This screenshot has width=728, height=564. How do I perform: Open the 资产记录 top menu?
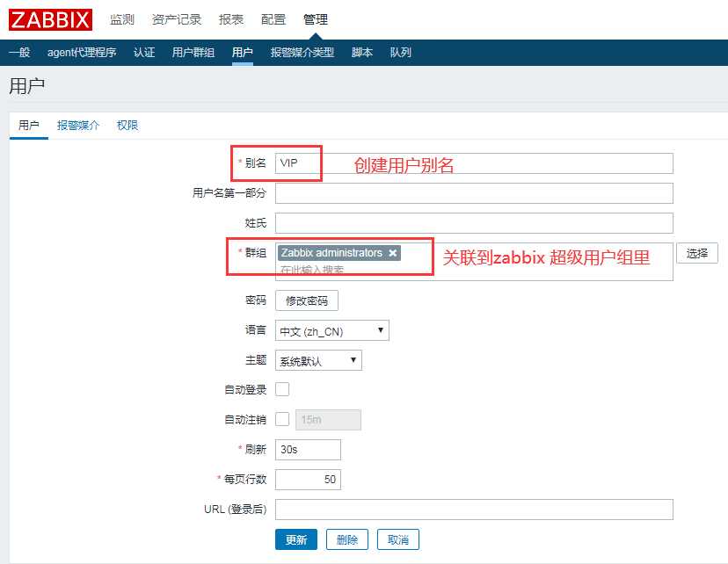177,19
